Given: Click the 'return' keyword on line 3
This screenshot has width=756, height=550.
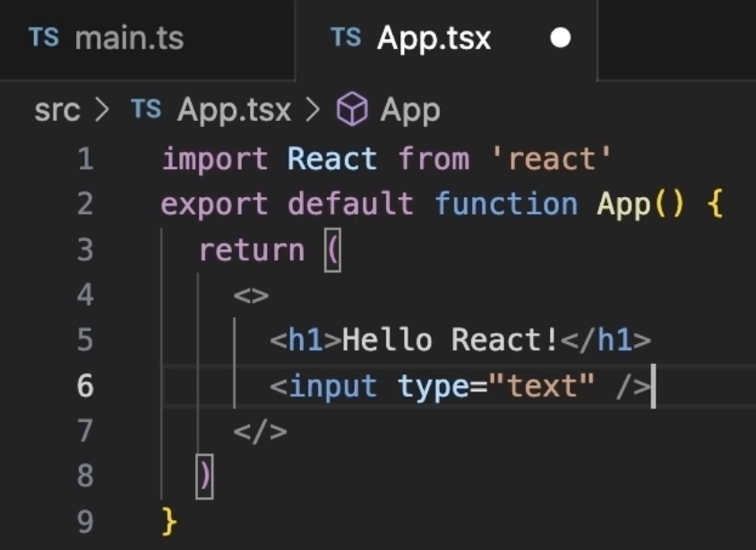Looking at the screenshot, I should pyautogui.click(x=253, y=251).
